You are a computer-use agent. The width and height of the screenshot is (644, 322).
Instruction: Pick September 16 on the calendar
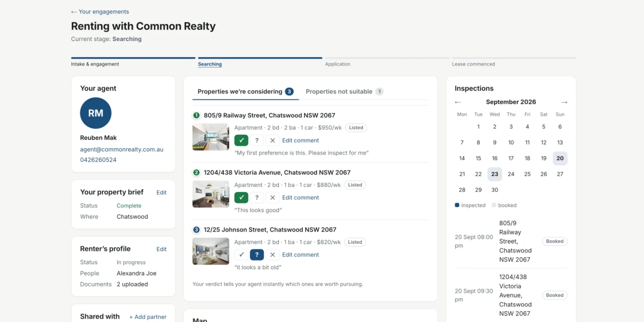pos(495,158)
